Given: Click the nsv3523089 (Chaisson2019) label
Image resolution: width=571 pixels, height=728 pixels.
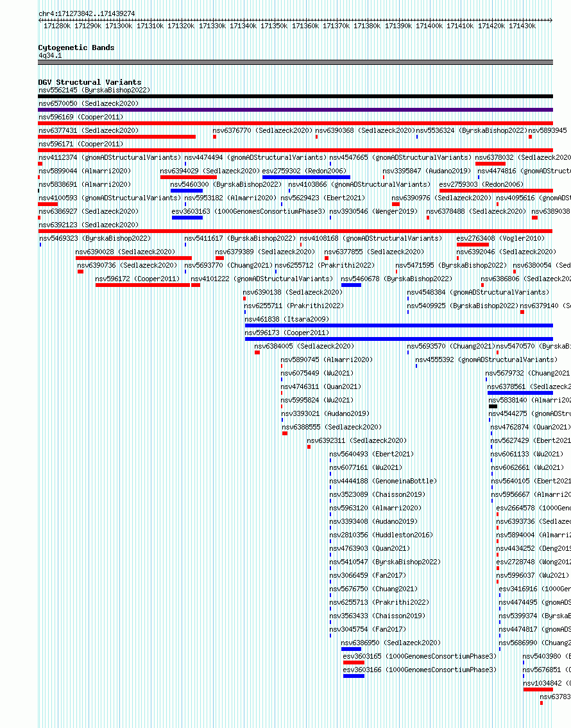Looking at the screenshot, I should [x=377, y=494].
